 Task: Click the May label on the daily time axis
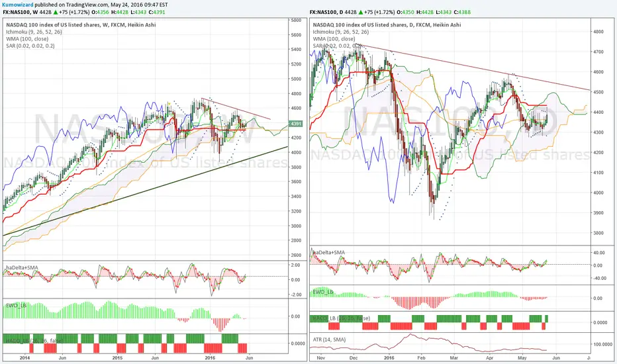522,358
